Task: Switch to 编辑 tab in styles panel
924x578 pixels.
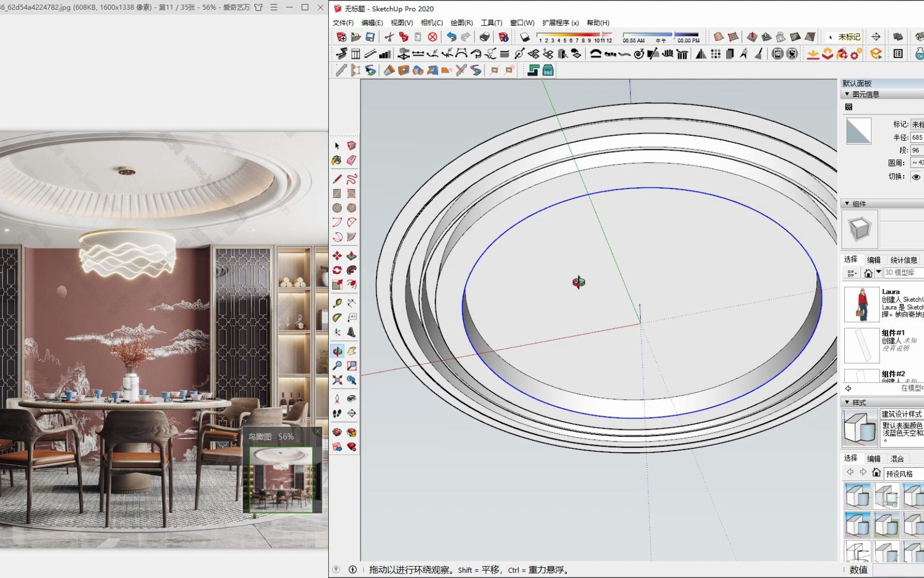Action: click(x=874, y=459)
